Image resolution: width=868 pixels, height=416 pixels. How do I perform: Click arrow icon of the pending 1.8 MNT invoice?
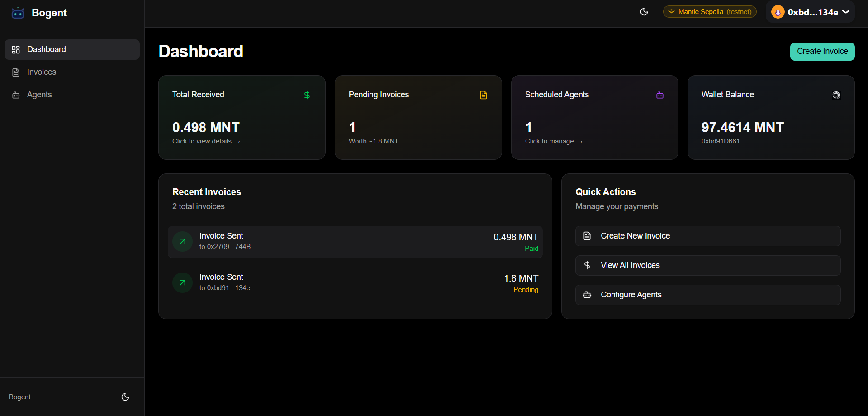pyautogui.click(x=183, y=283)
